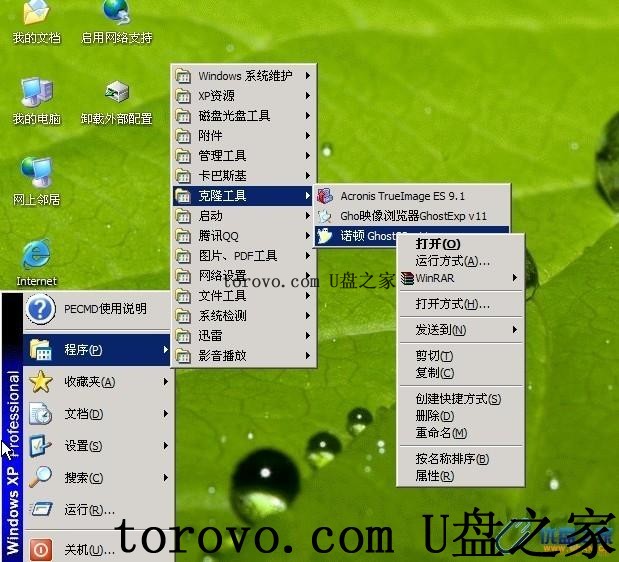Open the 网上邻居 desktop icon
Screen dimensions: 619x562
36,173
